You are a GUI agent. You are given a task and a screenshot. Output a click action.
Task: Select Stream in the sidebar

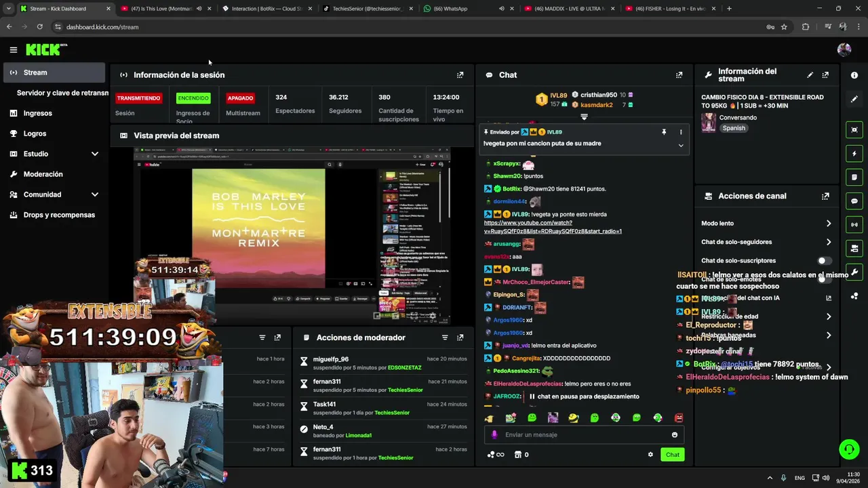(54, 73)
